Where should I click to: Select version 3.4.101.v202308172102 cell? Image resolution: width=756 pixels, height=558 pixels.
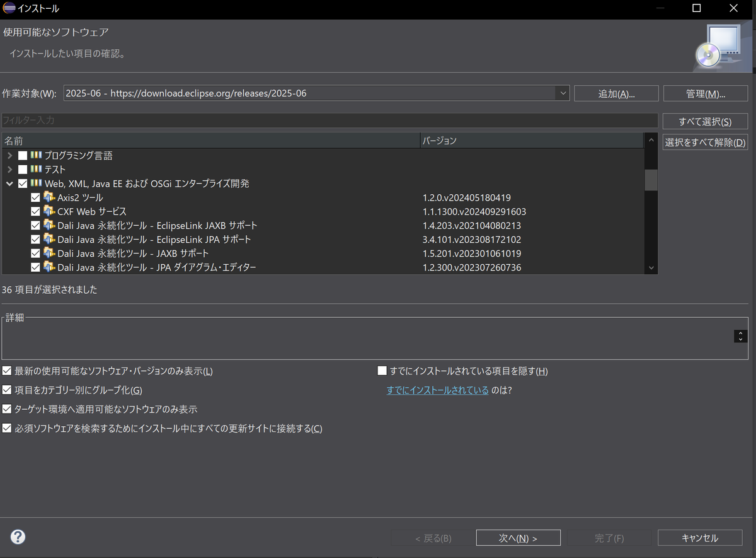(x=472, y=240)
